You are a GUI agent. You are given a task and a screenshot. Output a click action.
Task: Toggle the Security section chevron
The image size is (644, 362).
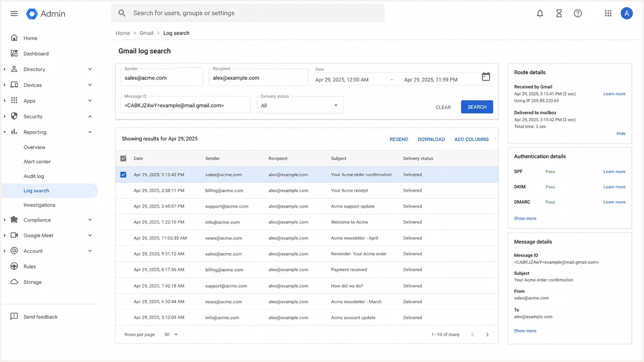pos(90,117)
